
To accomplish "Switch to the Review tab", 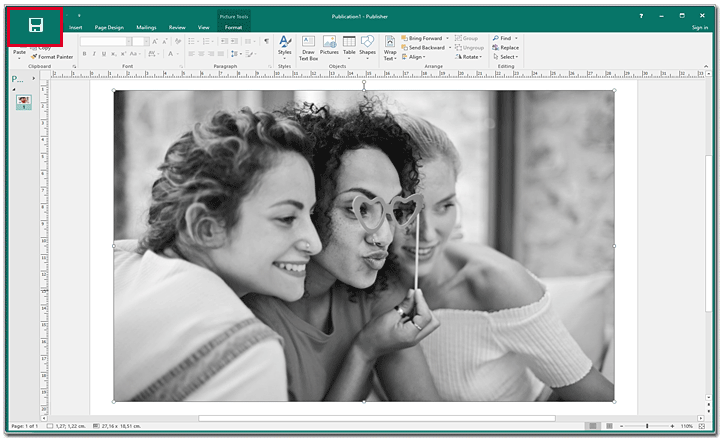I will pos(177,28).
